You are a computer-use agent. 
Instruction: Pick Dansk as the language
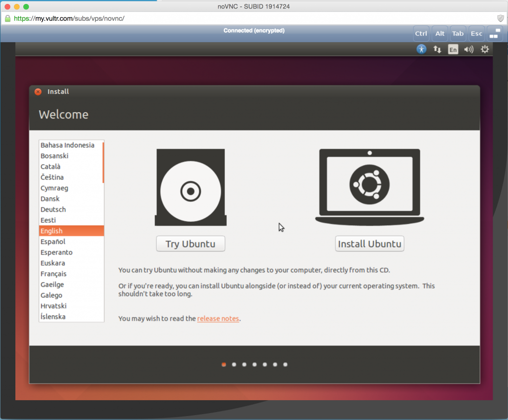pyautogui.click(x=70, y=198)
